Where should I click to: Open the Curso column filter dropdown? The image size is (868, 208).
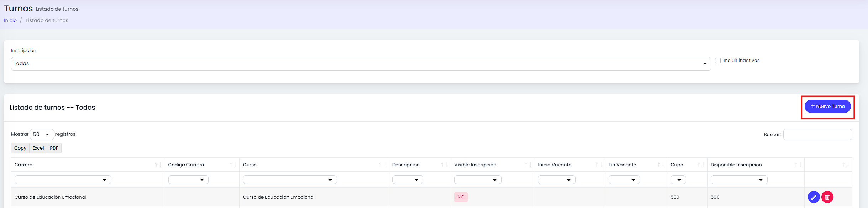coord(290,180)
